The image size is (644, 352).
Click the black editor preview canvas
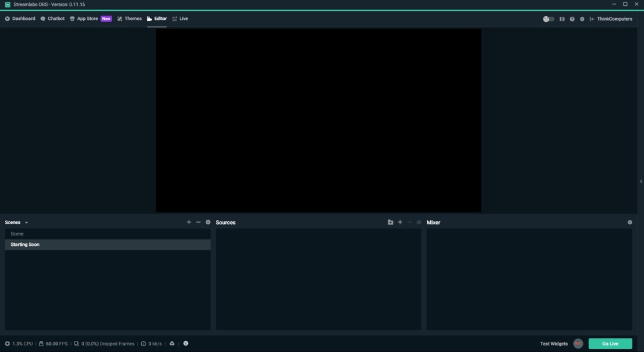coord(318,120)
